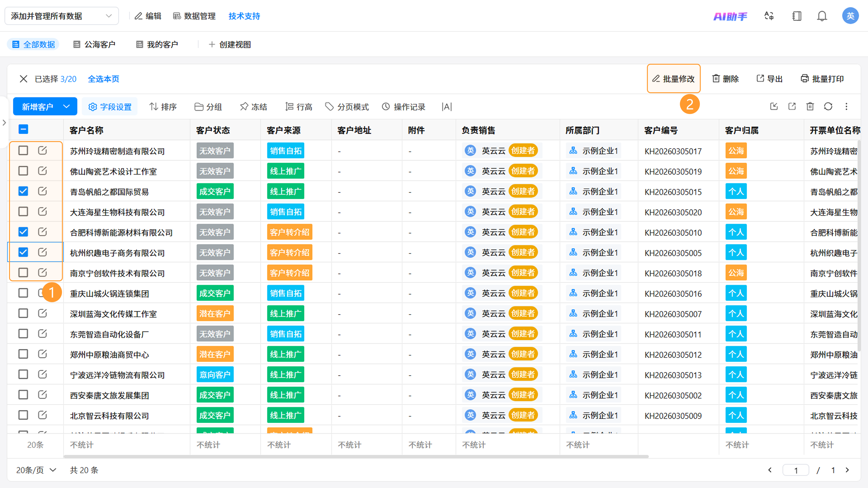Click 创建视图 to add view
The image size is (868, 488).
[230, 45]
